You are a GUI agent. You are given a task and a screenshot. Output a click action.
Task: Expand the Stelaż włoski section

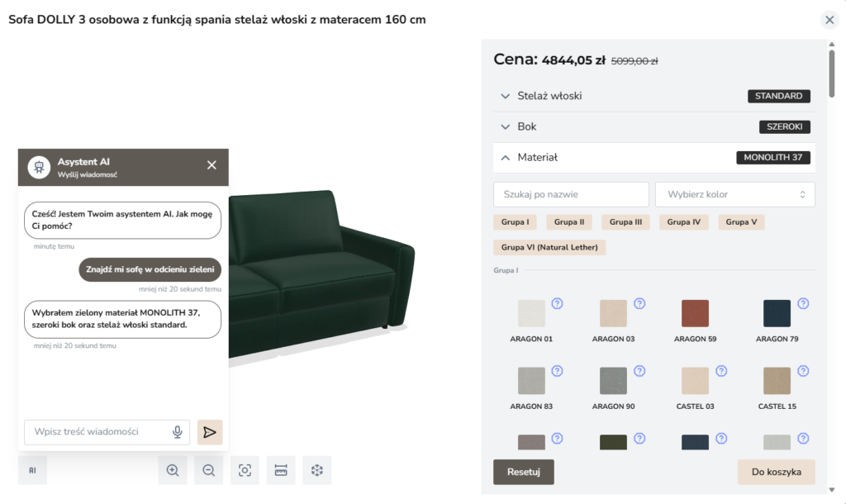[506, 96]
